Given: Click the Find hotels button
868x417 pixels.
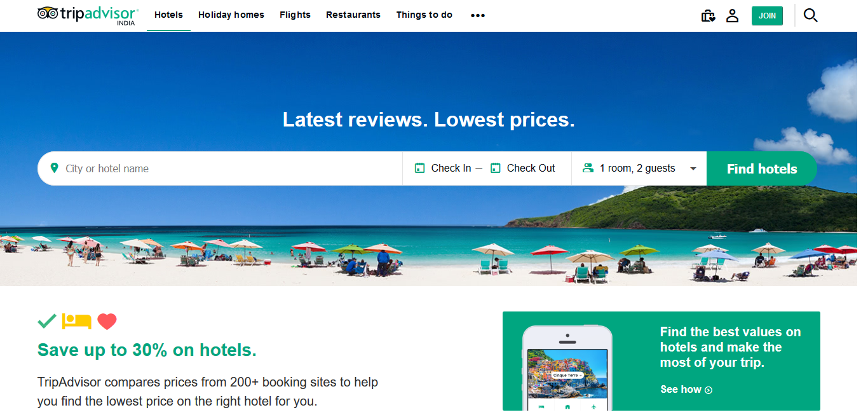Looking at the screenshot, I should [x=762, y=168].
